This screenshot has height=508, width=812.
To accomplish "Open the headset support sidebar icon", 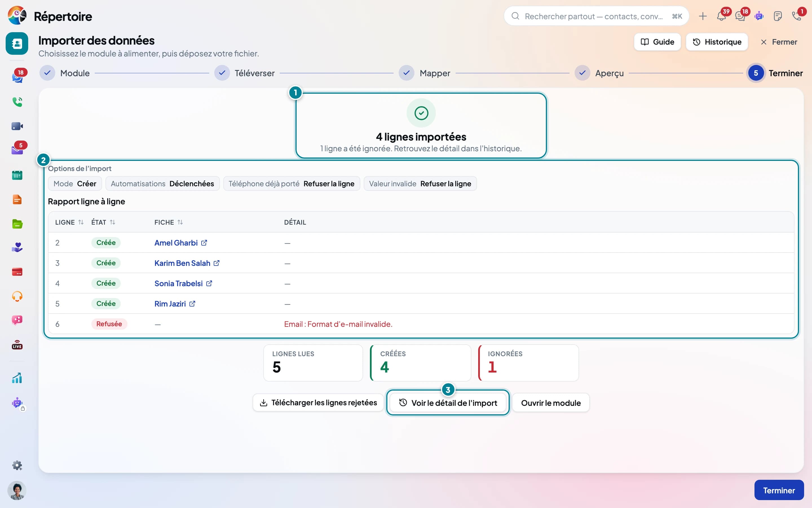I will pos(17,296).
